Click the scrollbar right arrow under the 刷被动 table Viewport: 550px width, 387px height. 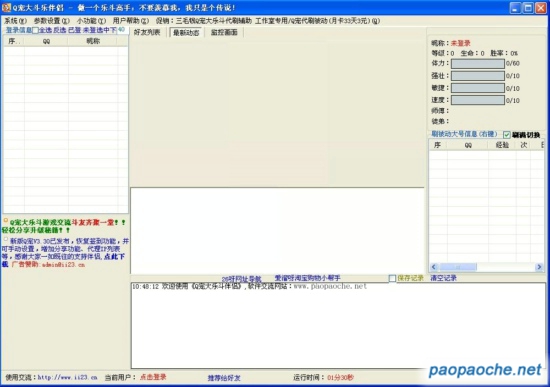pyautogui.click(x=539, y=267)
